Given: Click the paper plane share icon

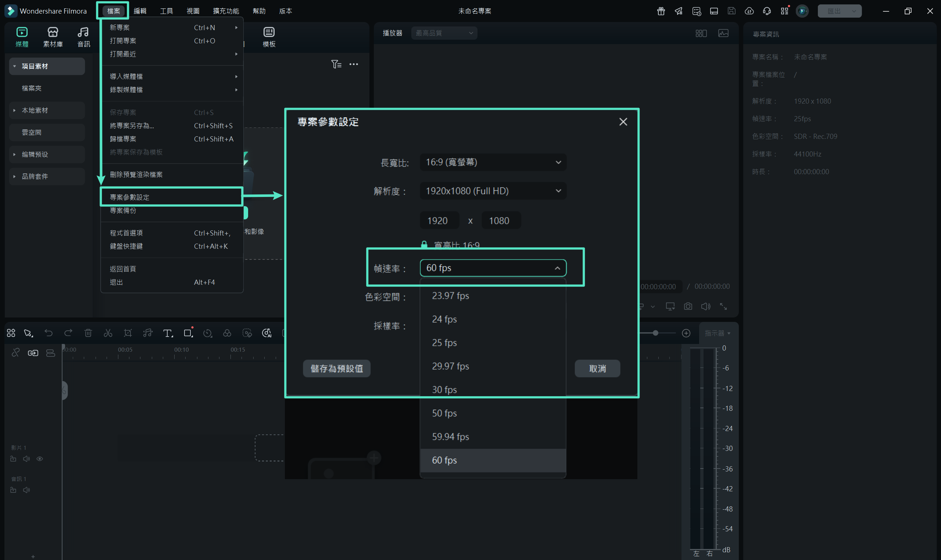Looking at the screenshot, I should pyautogui.click(x=678, y=11).
